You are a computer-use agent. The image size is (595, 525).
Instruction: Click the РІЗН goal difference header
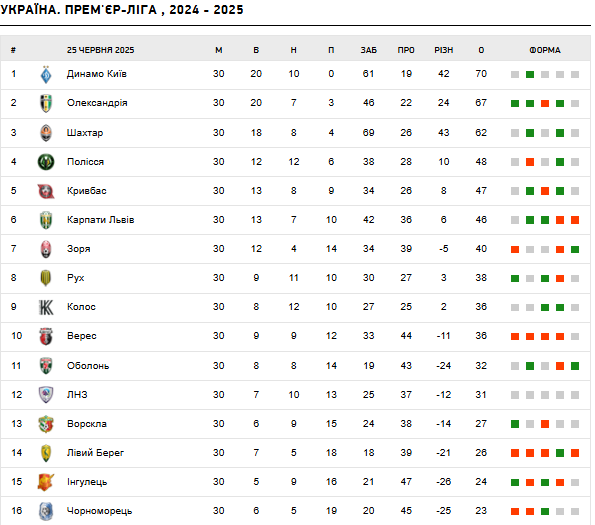click(x=444, y=50)
